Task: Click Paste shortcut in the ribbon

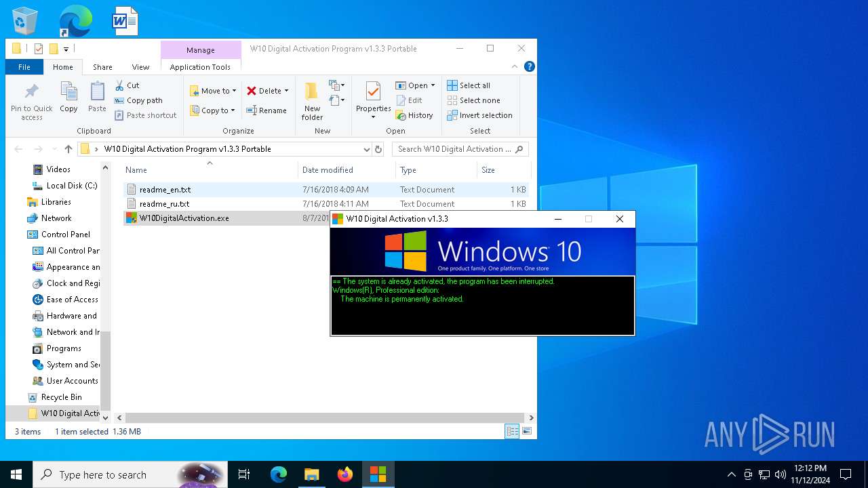Action: coord(145,115)
